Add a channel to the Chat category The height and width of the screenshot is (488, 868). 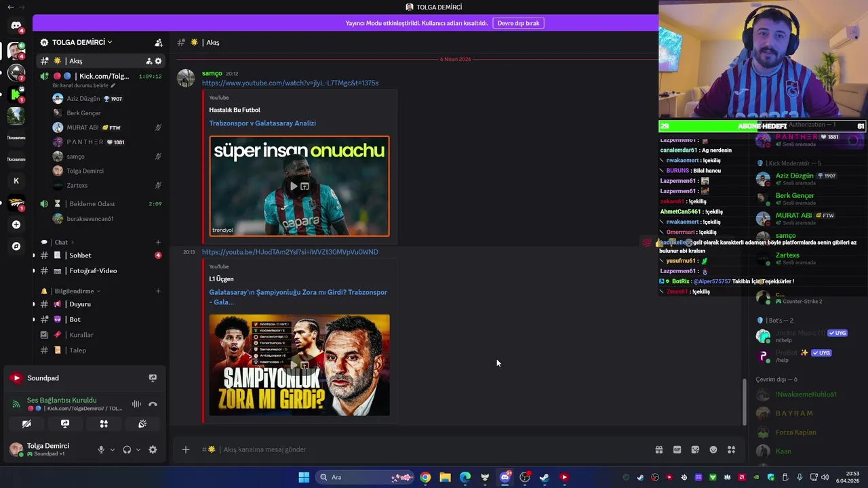158,242
